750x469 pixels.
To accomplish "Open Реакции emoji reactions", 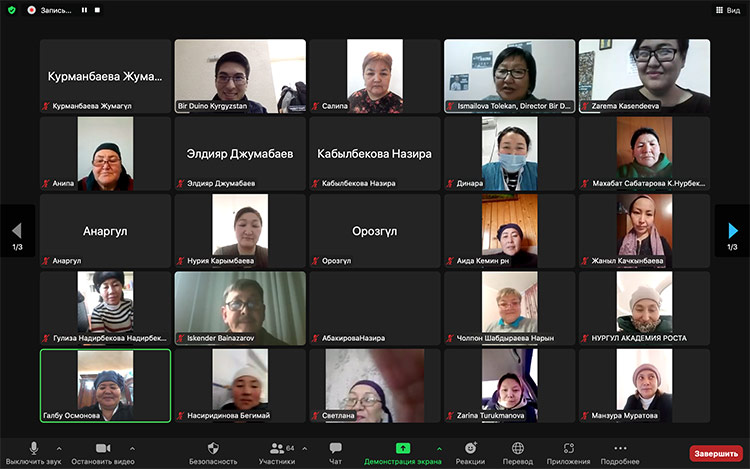I will [x=470, y=452].
